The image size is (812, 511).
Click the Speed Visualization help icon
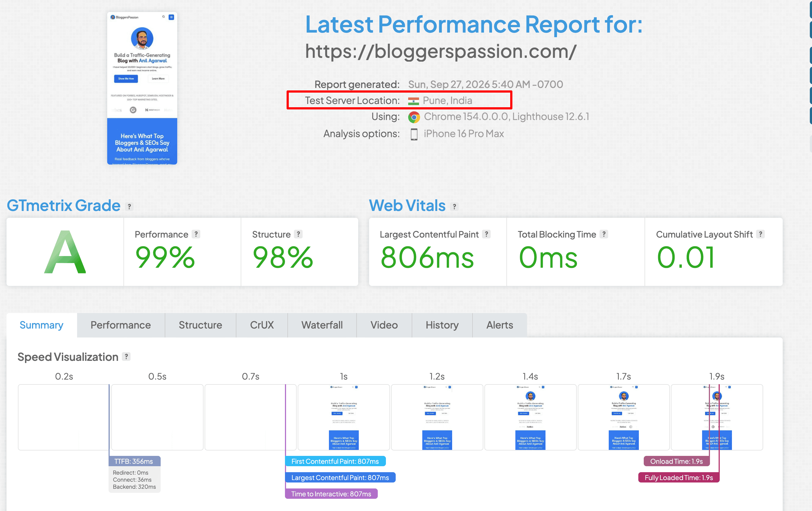coord(126,357)
